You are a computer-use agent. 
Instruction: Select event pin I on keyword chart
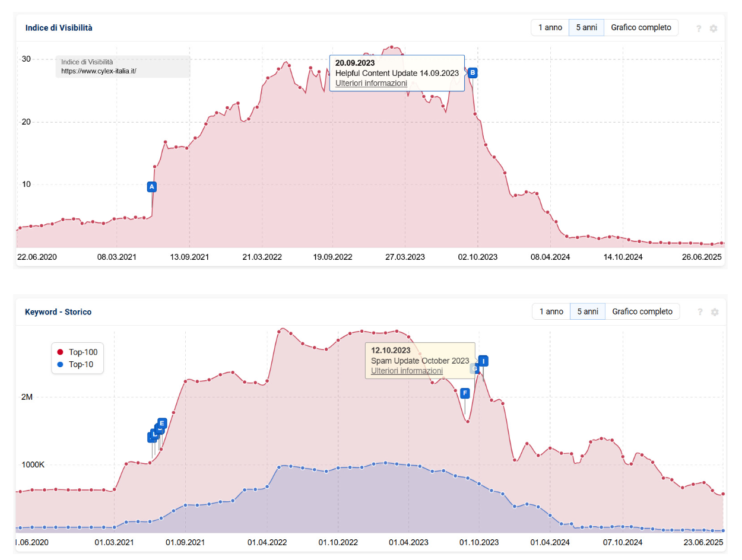click(483, 361)
